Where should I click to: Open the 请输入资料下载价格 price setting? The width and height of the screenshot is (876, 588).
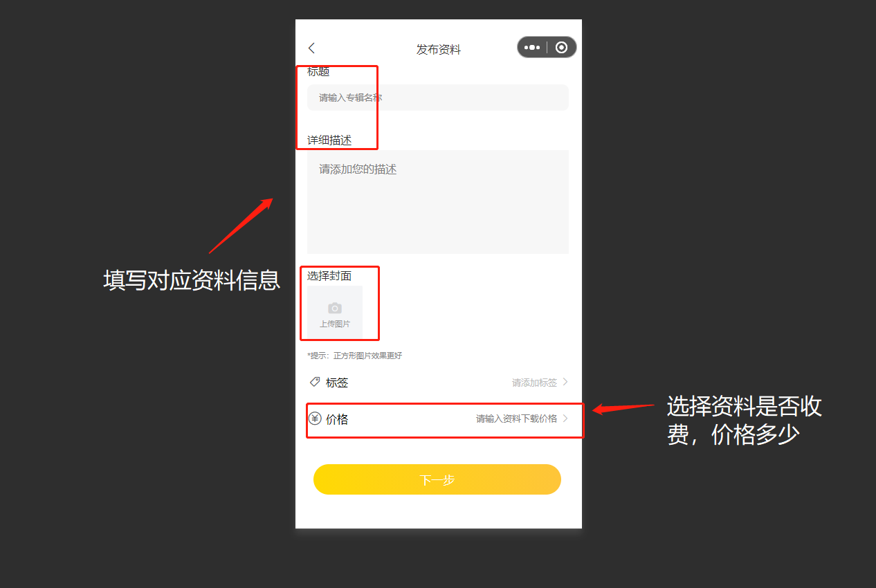[516, 419]
